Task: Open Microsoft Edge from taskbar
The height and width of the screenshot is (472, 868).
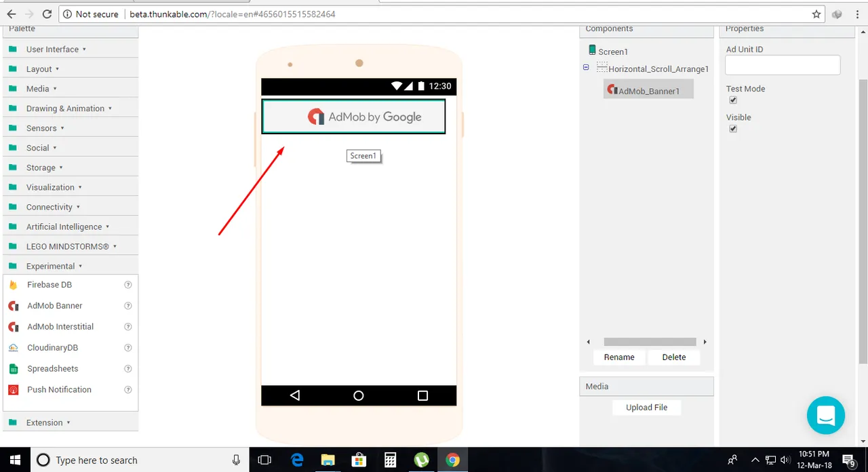Action: click(x=297, y=460)
